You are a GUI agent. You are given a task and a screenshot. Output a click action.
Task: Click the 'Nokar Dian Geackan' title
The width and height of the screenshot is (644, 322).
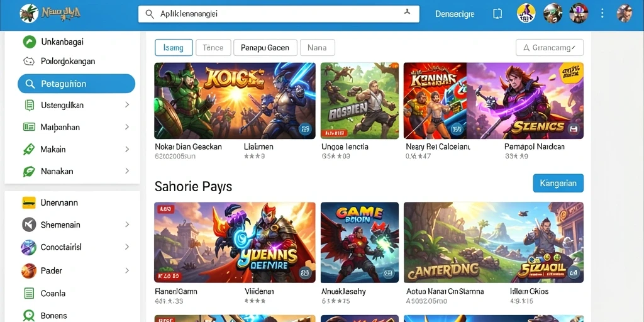pyautogui.click(x=188, y=147)
